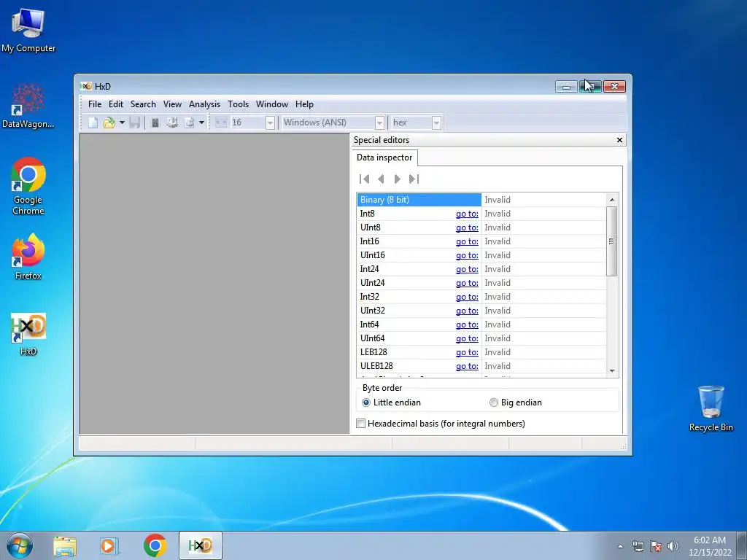Click volume speaker tray icon
The image size is (747, 560).
coord(673,546)
